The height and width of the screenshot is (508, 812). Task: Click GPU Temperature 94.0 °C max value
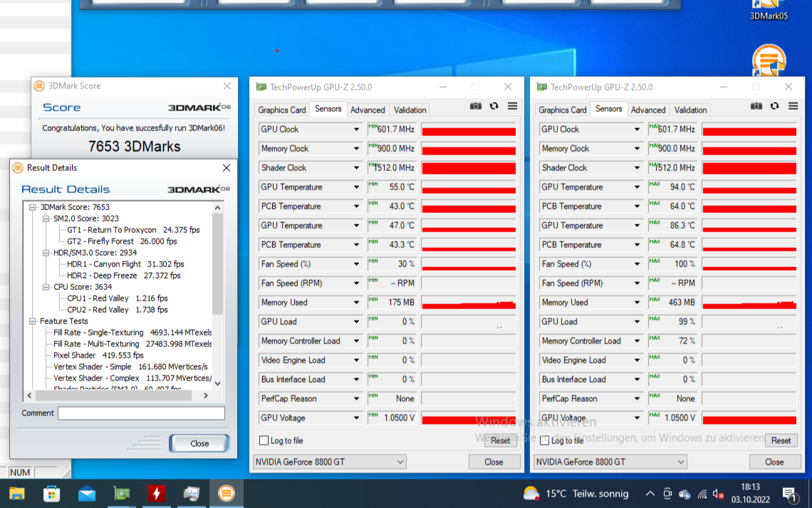(672, 187)
